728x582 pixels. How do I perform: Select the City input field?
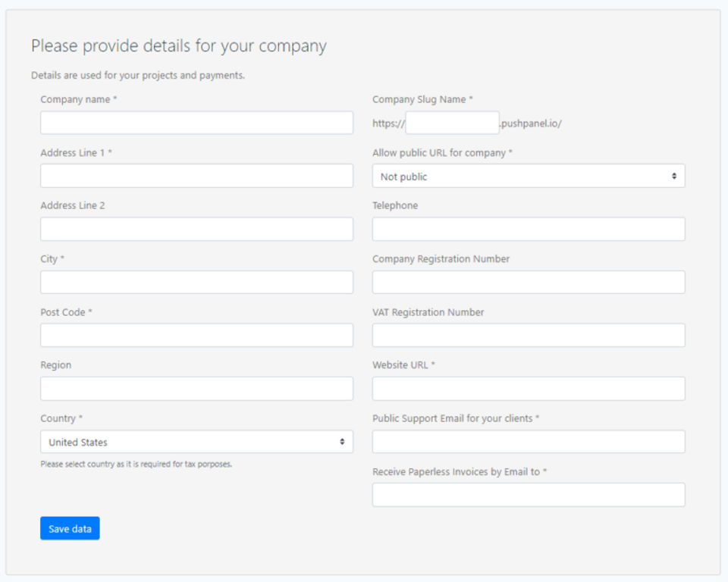[196, 282]
